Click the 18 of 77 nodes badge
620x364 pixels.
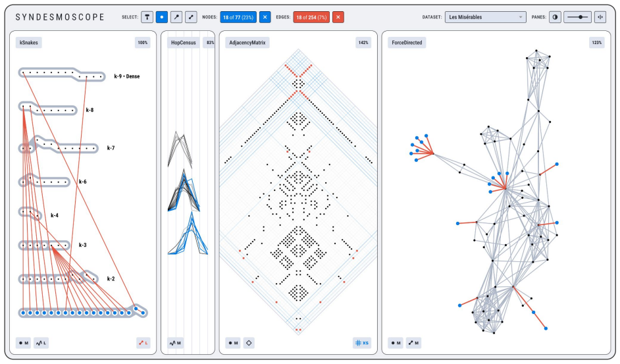point(238,17)
